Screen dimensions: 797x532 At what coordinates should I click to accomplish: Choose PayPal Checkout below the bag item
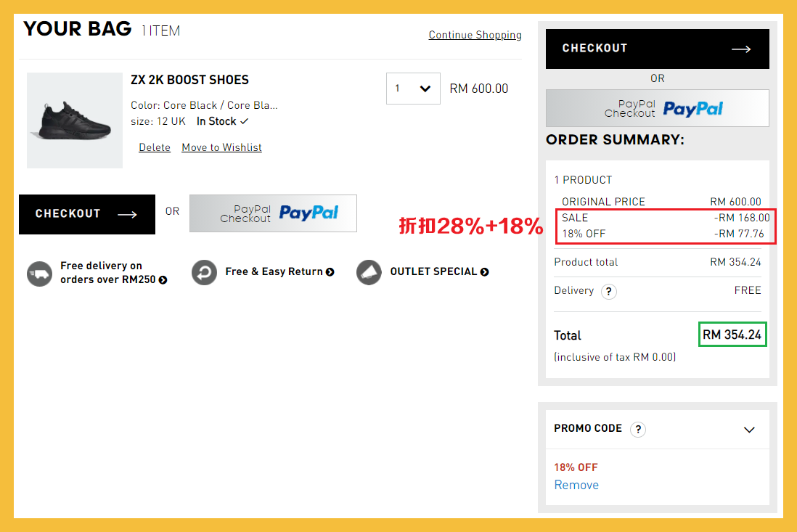coord(273,213)
